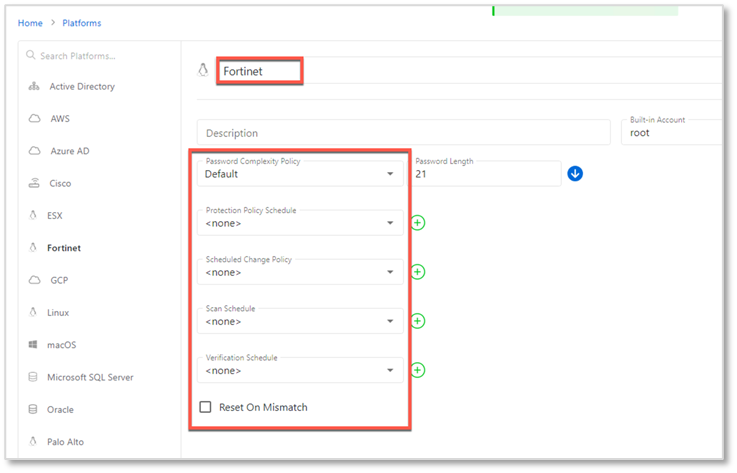This screenshot has width=737, height=473.
Task: Click the green plus beside Protection Policy Schedule
Action: [x=418, y=223]
